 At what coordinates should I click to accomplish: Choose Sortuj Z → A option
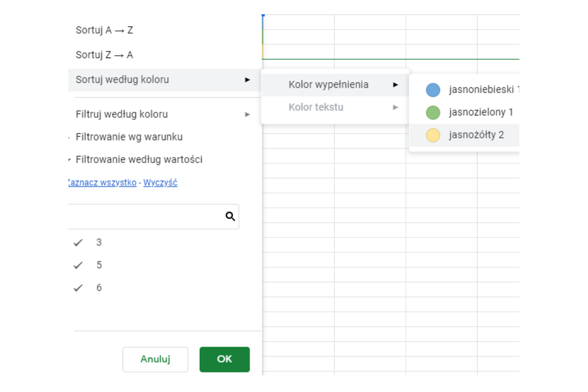104,55
